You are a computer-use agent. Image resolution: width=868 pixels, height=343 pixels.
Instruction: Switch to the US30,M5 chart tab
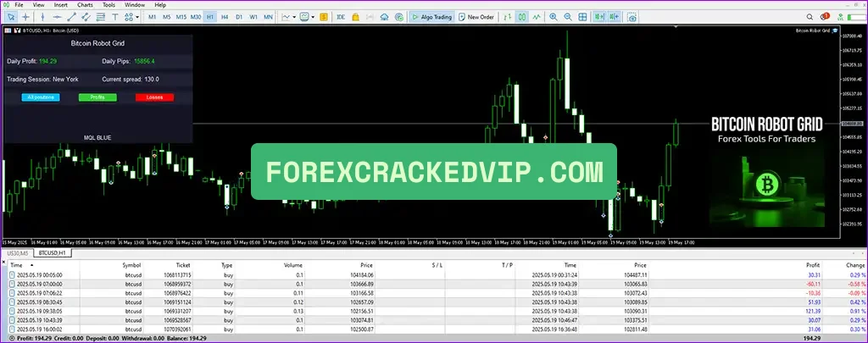pos(17,253)
